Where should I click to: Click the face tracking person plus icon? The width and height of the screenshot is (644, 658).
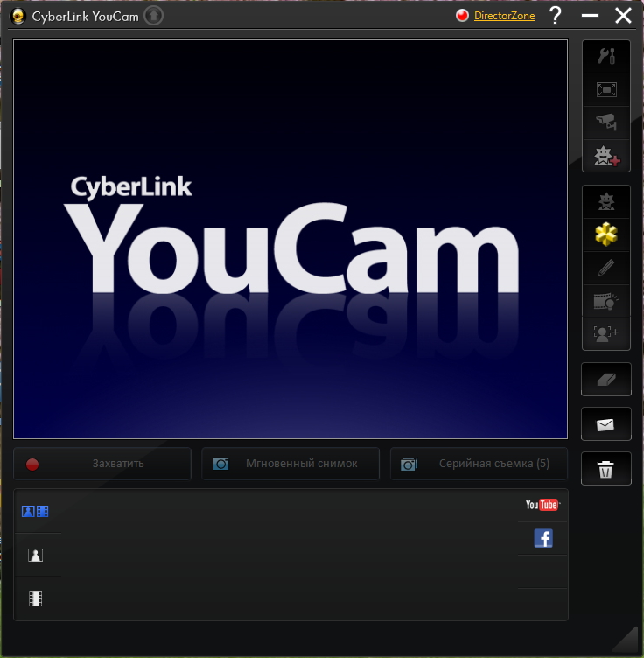coord(606,333)
